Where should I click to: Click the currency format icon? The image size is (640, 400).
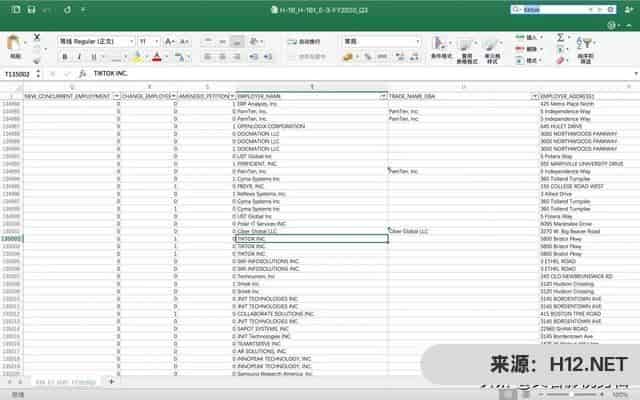pyautogui.click(x=348, y=57)
